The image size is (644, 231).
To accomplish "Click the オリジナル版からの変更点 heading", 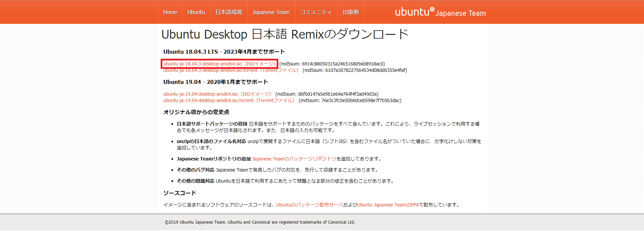I will (196, 112).
